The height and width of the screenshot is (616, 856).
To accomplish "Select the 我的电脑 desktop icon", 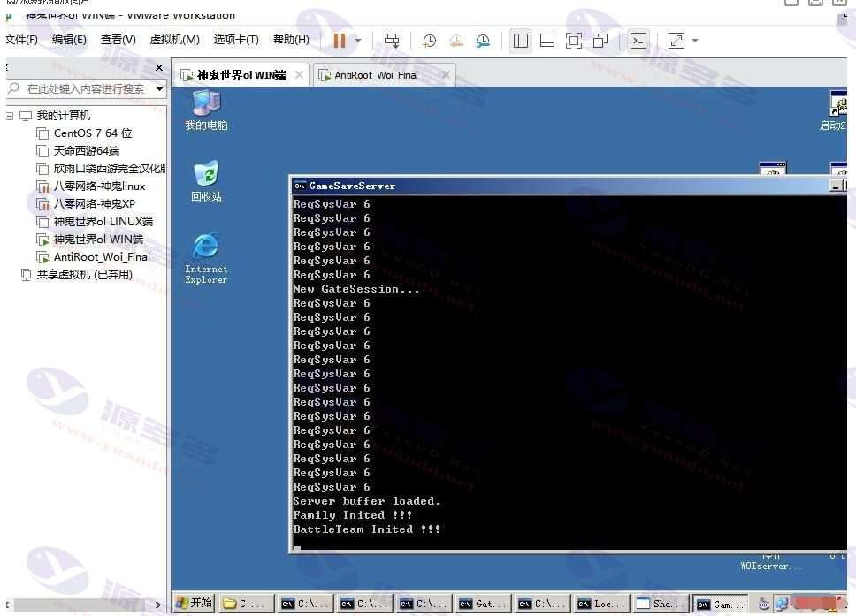I will (x=206, y=110).
